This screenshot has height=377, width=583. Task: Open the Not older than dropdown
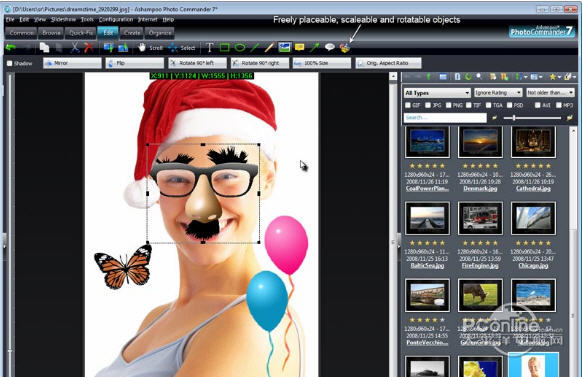pos(551,93)
